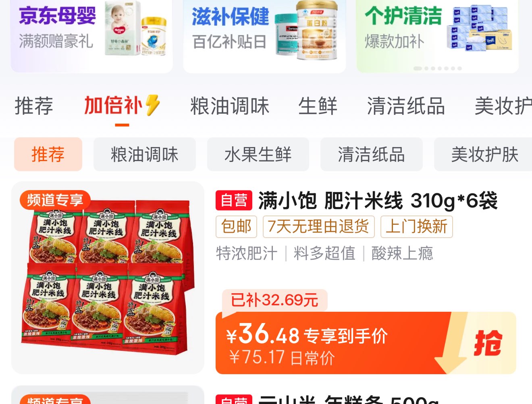Open the 滋补保健 百亿补贴日 card

tap(264, 35)
